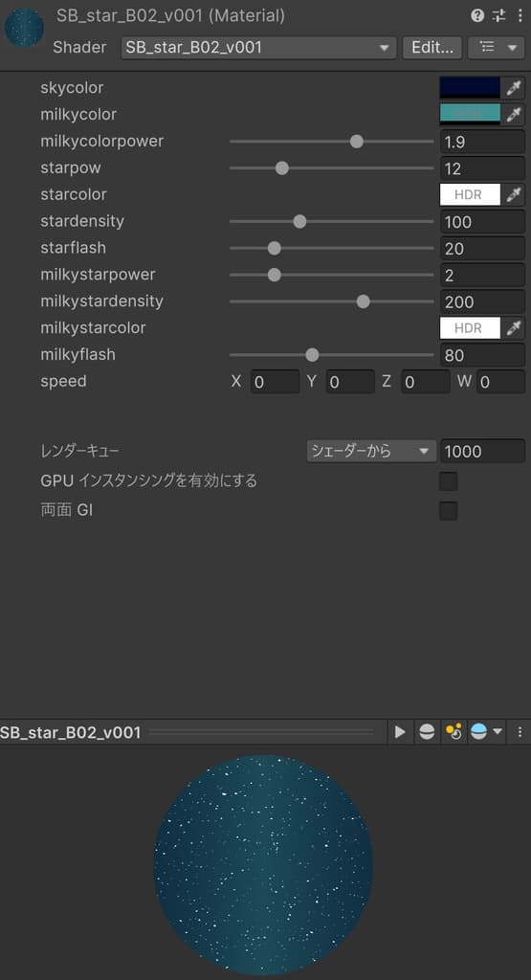531x980 pixels.
Task: Open the shader list view options dropdown
Action: 496,48
